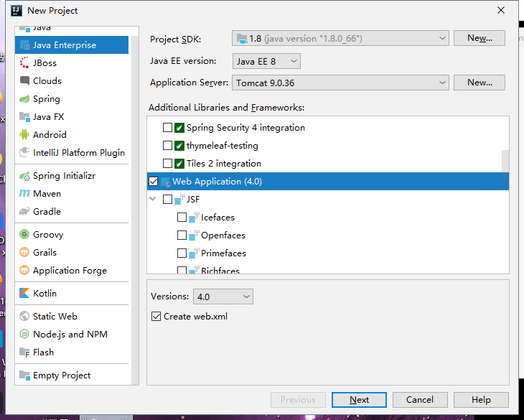Image resolution: width=524 pixels, height=420 pixels.
Task: Open the Java EE version dropdown
Action: 266,62
